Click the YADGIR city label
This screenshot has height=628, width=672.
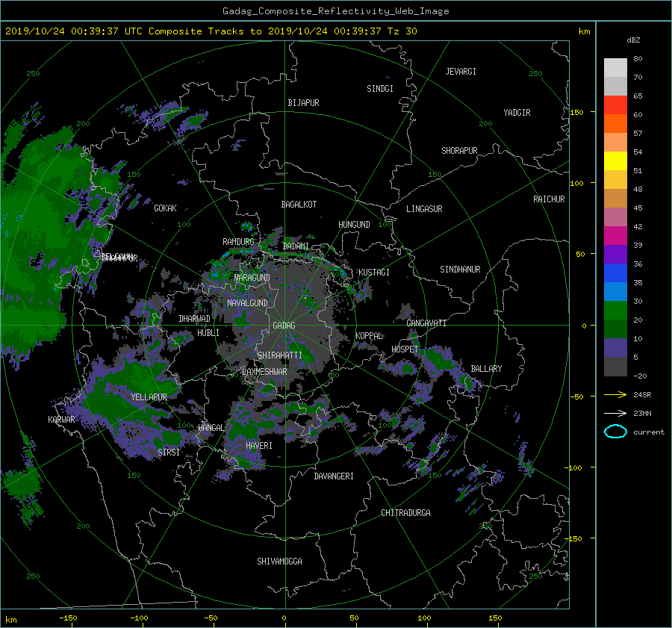tap(517, 113)
